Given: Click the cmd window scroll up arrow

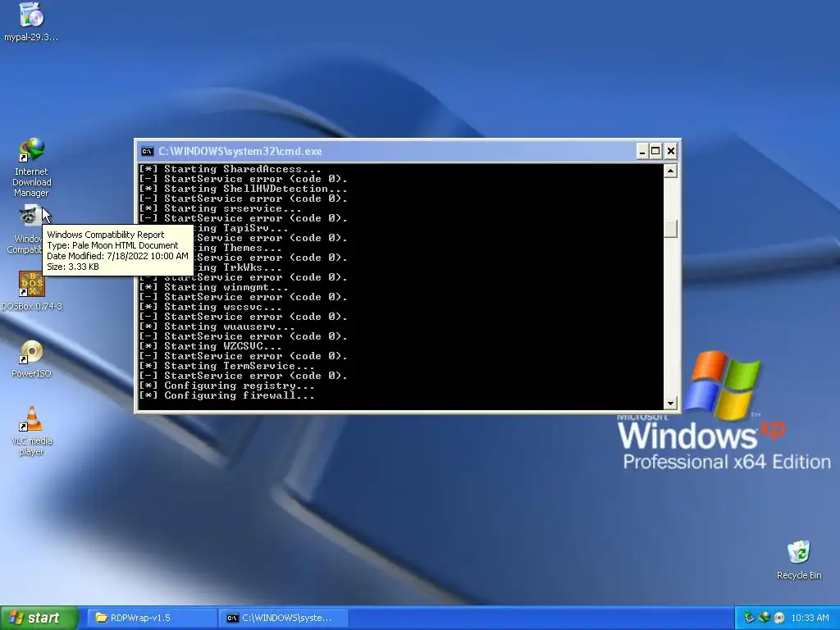Looking at the screenshot, I should pos(670,171).
